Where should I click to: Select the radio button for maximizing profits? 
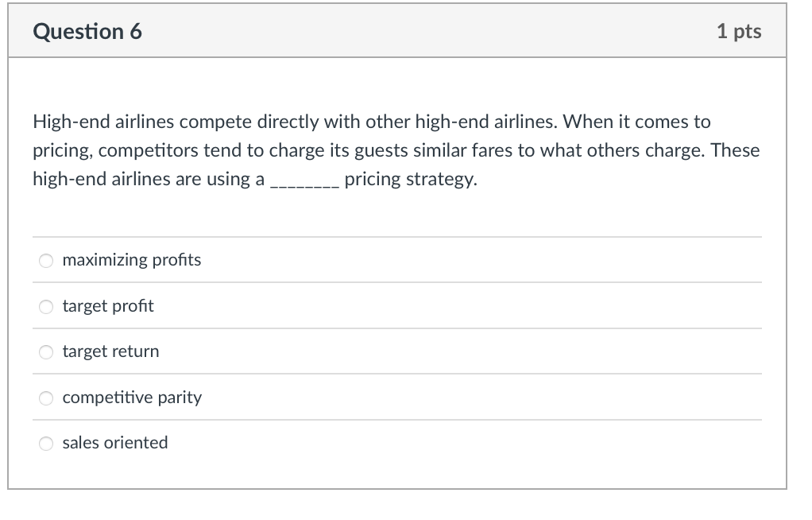(x=46, y=260)
